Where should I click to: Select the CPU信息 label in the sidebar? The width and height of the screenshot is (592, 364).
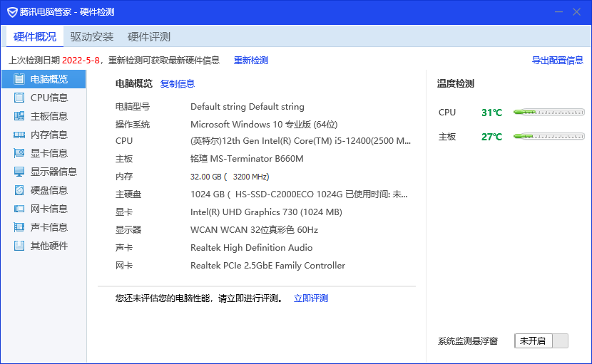coord(49,98)
